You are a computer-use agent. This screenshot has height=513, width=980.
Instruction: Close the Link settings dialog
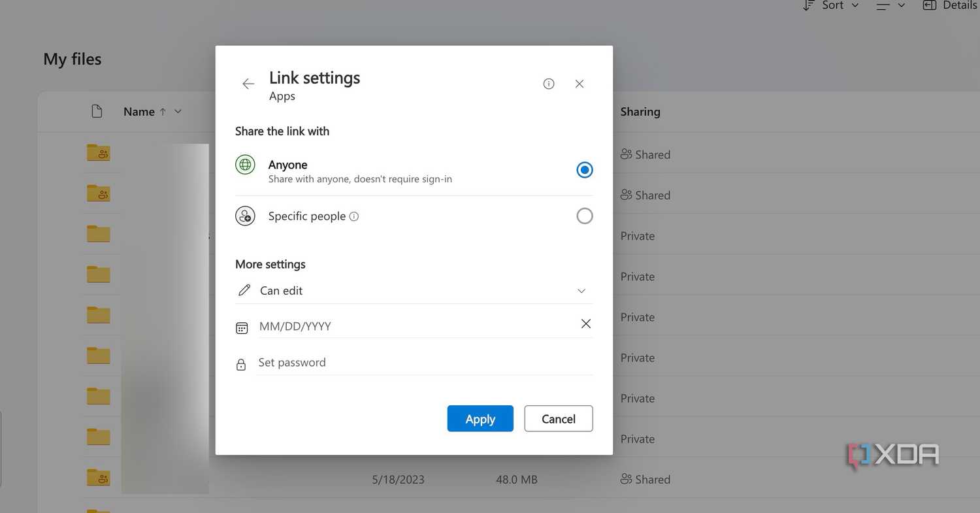580,84
